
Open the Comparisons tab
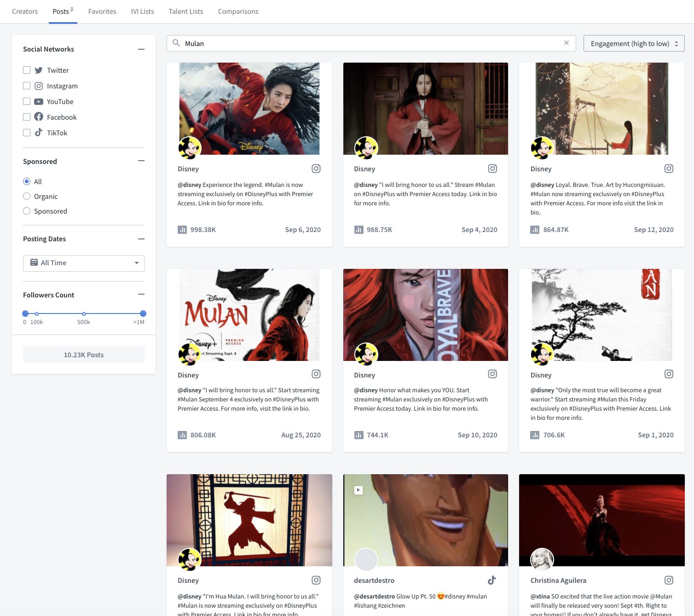point(238,12)
